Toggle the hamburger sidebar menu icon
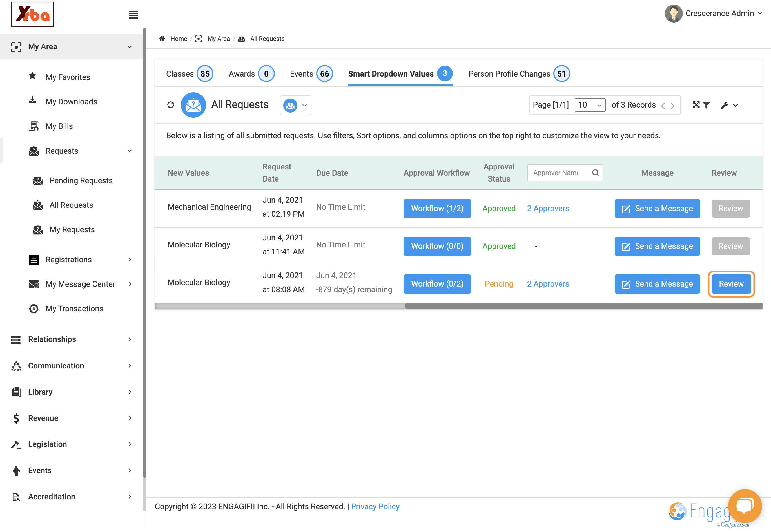Screen dimensions: 771x532 point(133,15)
